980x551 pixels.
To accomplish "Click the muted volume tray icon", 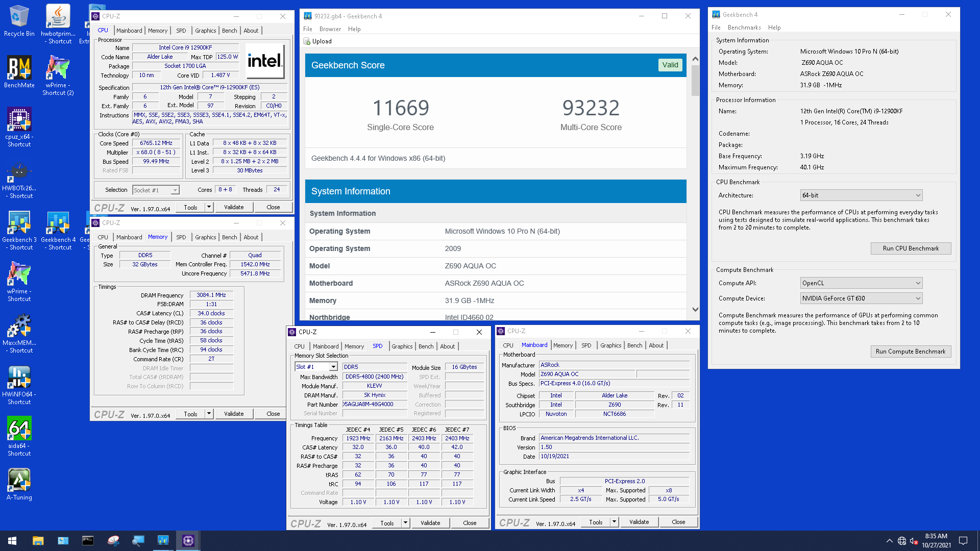I will pyautogui.click(x=914, y=541).
